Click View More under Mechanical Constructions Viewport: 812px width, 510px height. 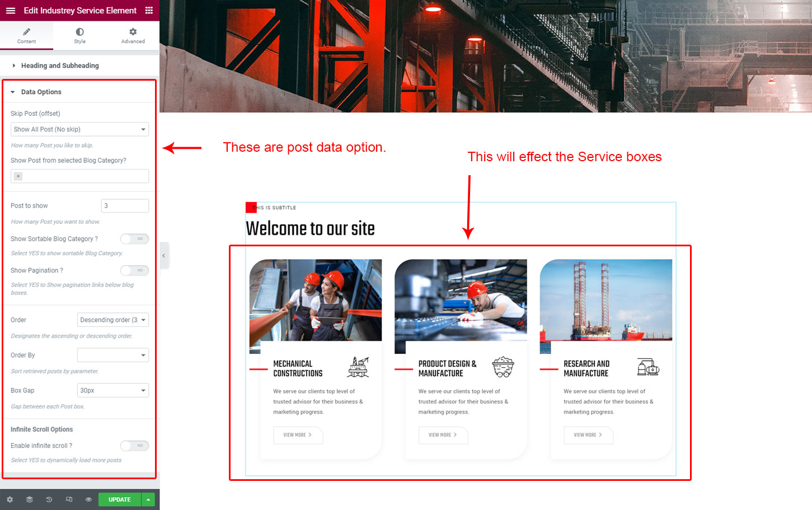click(298, 435)
